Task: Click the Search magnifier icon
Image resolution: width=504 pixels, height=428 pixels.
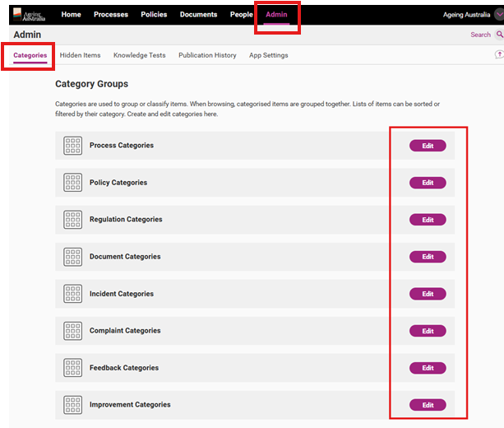Action: point(499,35)
